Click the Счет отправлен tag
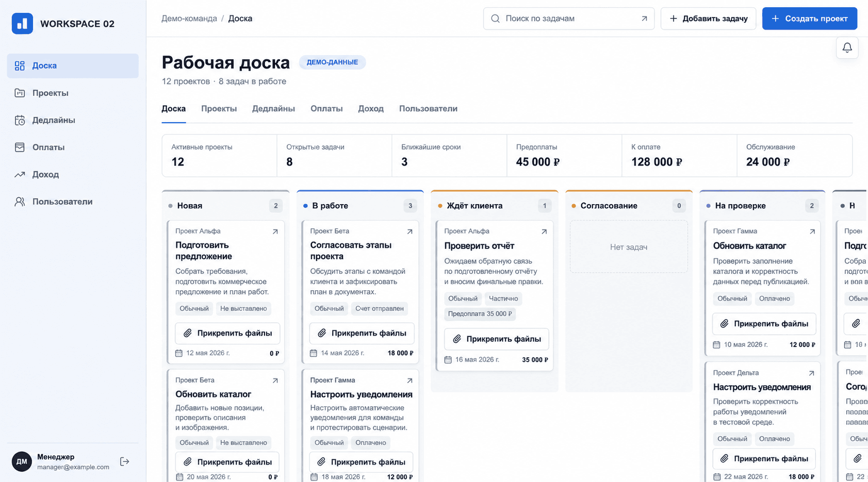868x482 pixels. tap(380, 309)
